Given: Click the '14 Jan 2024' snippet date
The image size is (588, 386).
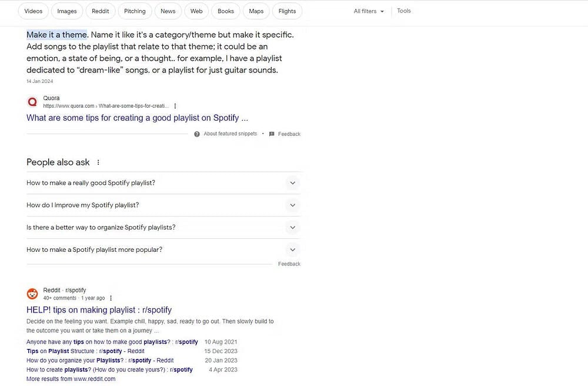Looking at the screenshot, I should point(40,81).
